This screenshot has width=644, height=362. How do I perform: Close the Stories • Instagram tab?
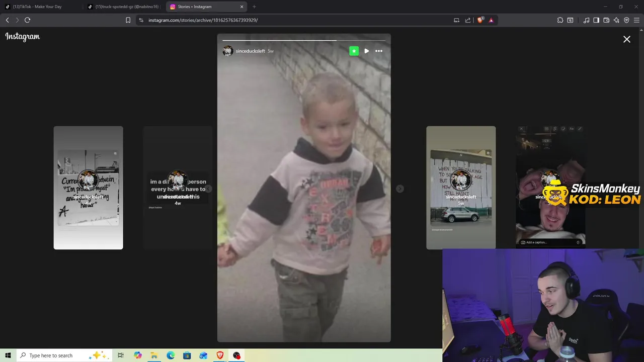242,7
